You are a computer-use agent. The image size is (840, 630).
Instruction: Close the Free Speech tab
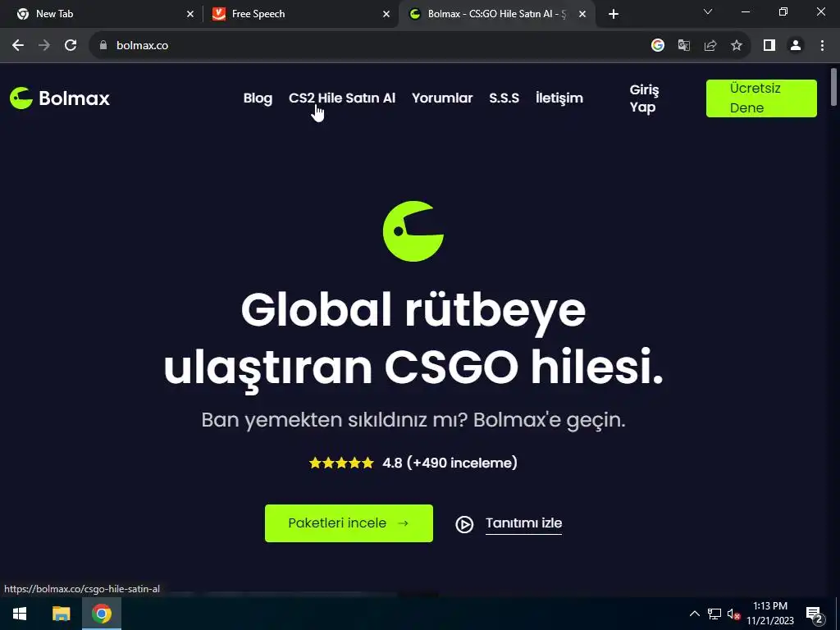click(x=386, y=14)
